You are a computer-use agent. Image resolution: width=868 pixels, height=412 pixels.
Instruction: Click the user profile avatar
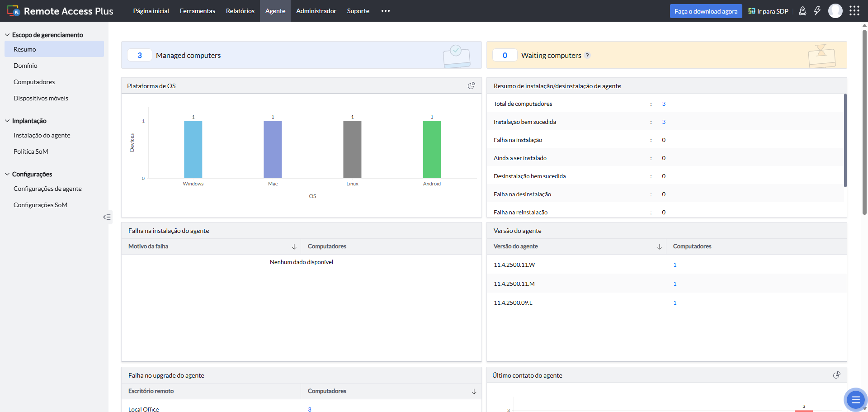(835, 11)
